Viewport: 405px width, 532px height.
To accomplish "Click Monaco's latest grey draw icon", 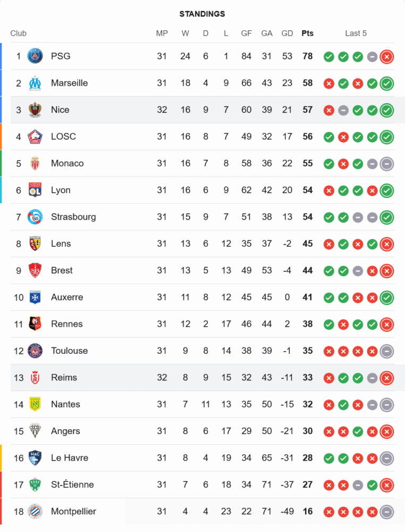I will 387,163.
